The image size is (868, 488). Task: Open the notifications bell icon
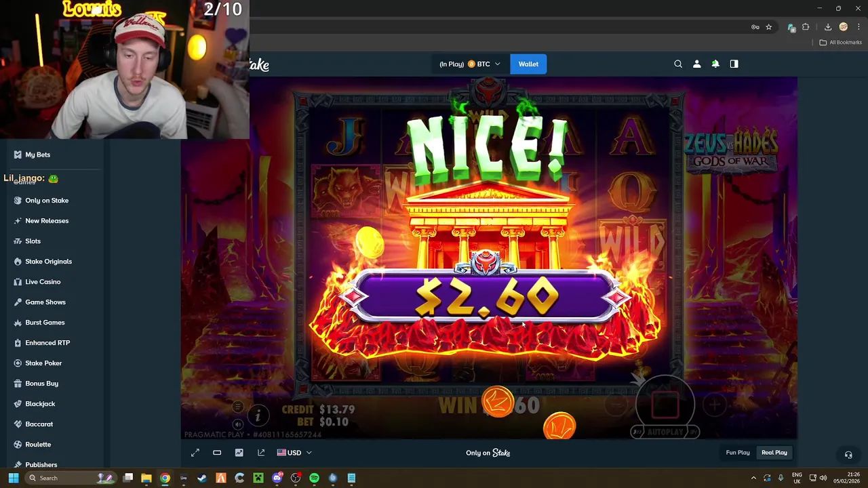715,64
